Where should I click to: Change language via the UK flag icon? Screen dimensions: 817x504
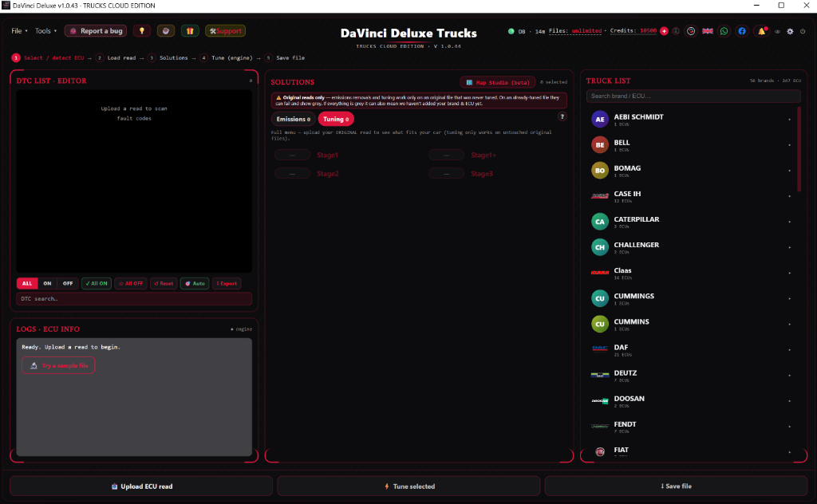coord(708,31)
